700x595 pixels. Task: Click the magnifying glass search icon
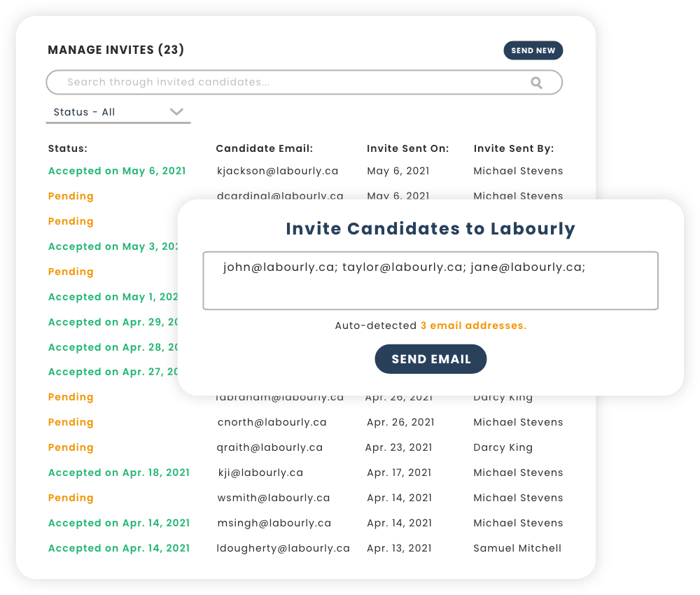(x=536, y=83)
